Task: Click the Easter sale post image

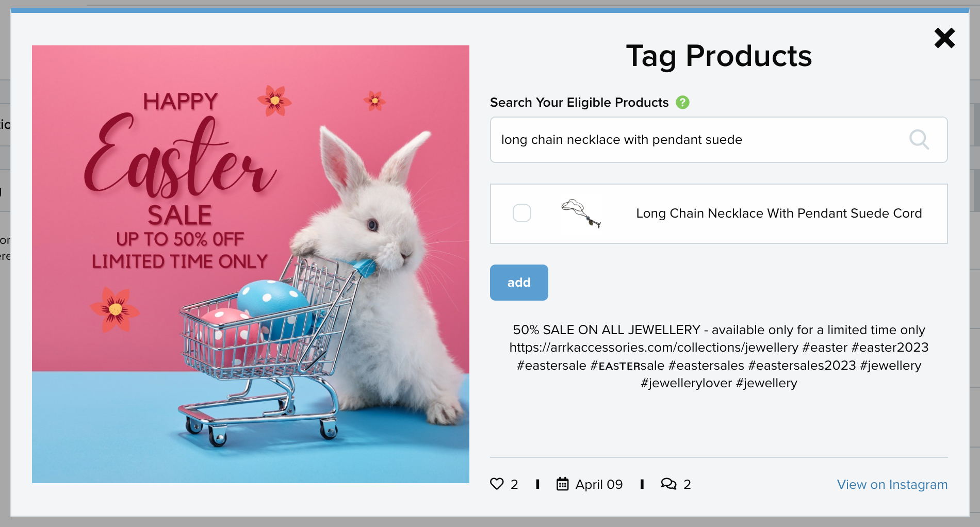Action: coord(251,264)
